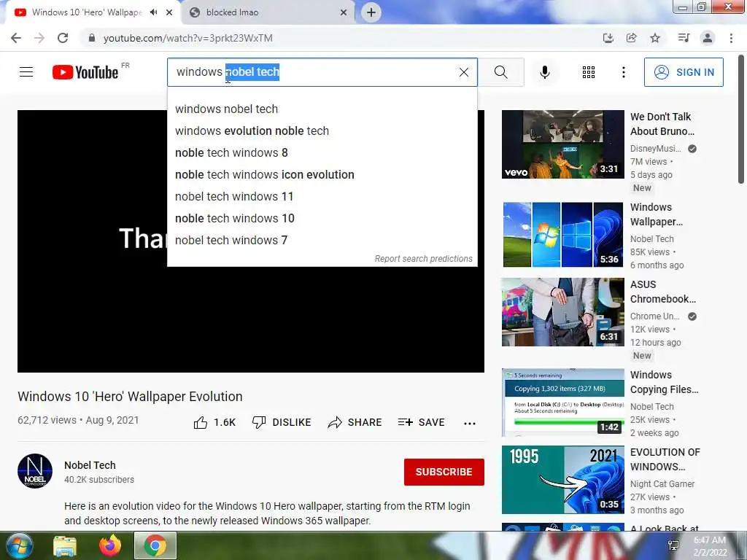Viewport: 747px width, 560px height.
Task: Reload the page in Chrome
Action: point(63,38)
